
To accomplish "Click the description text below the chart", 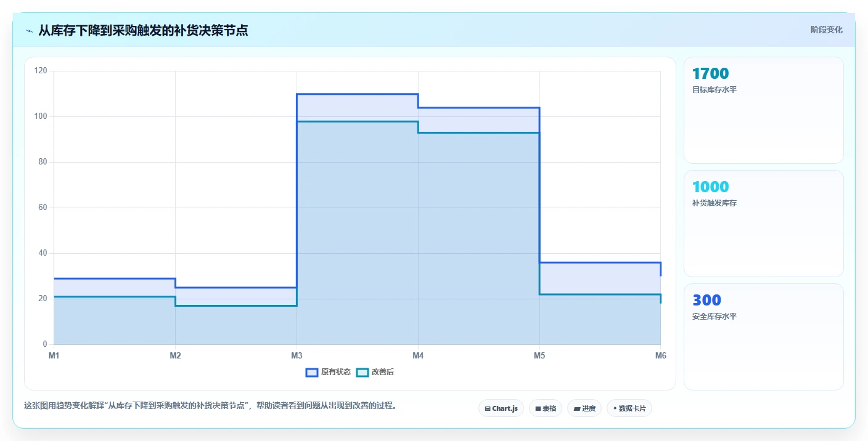I will click(x=211, y=406).
